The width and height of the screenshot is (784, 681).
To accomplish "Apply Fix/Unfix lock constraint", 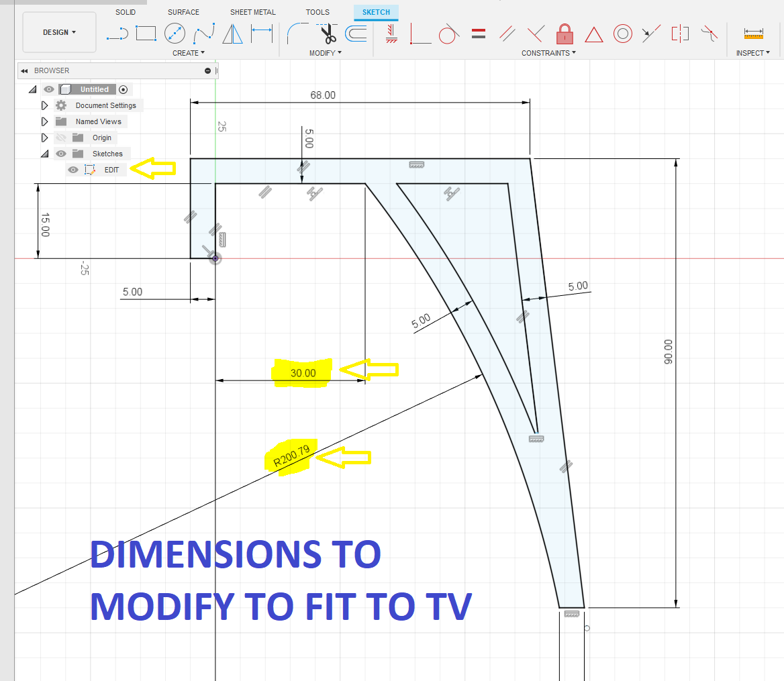I will click(x=565, y=34).
